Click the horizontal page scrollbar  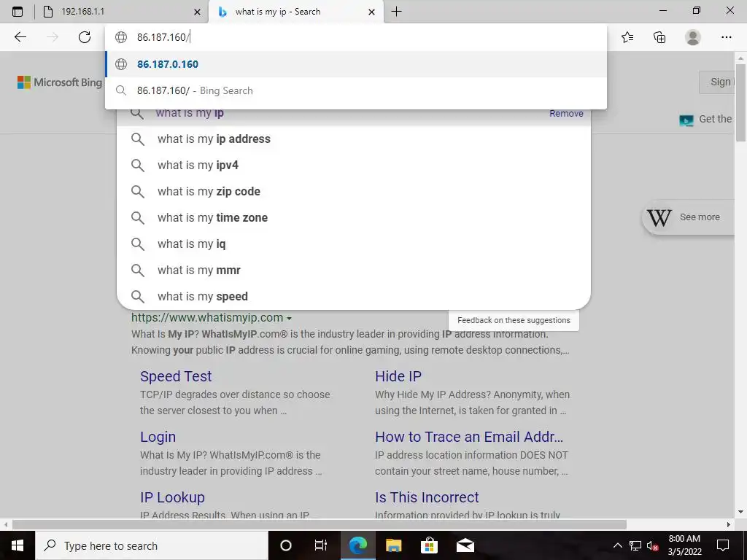319,524
